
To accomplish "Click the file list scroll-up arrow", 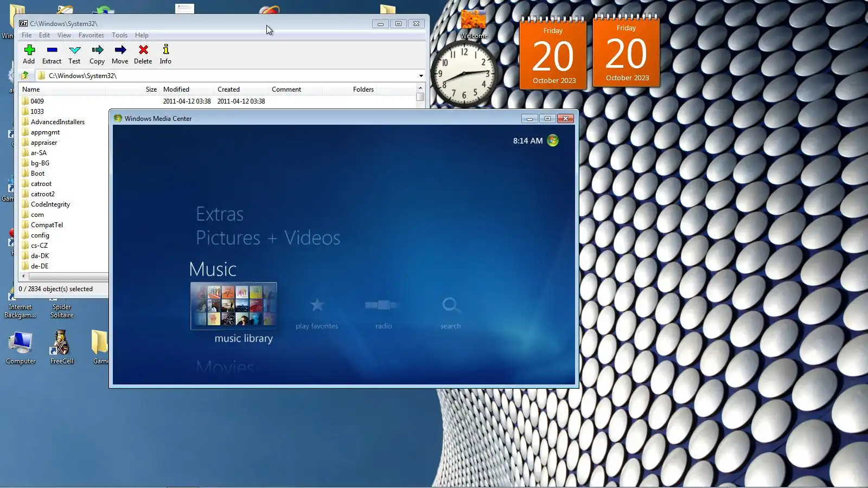I will pos(420,88).
